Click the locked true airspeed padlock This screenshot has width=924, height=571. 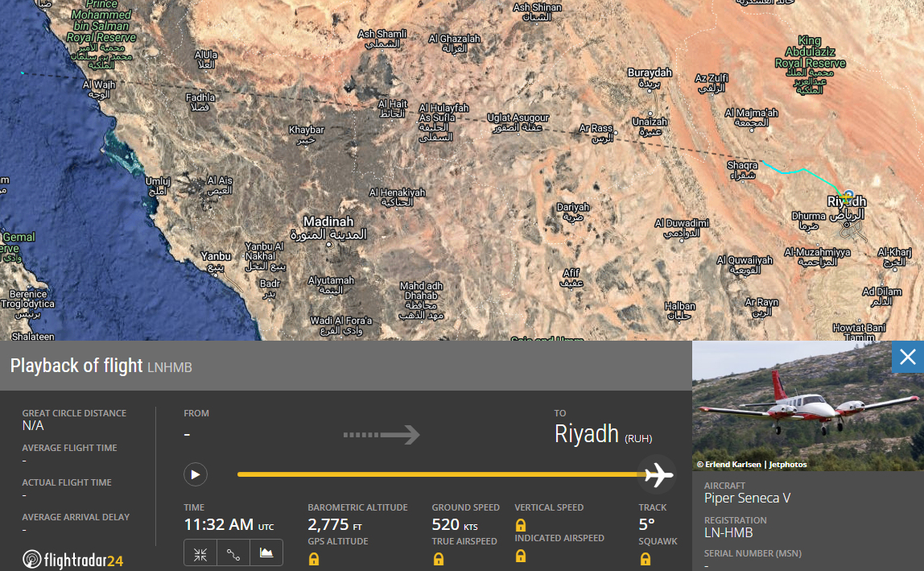pos(439,559)
